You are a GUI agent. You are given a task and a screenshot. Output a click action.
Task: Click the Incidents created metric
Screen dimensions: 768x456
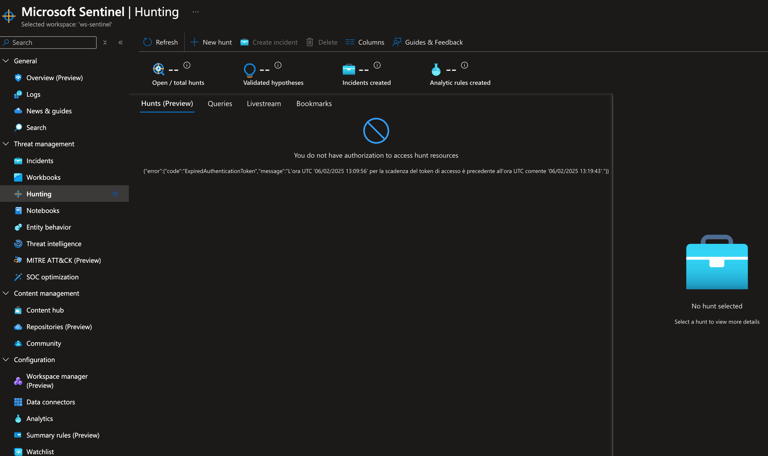[366, 74]
